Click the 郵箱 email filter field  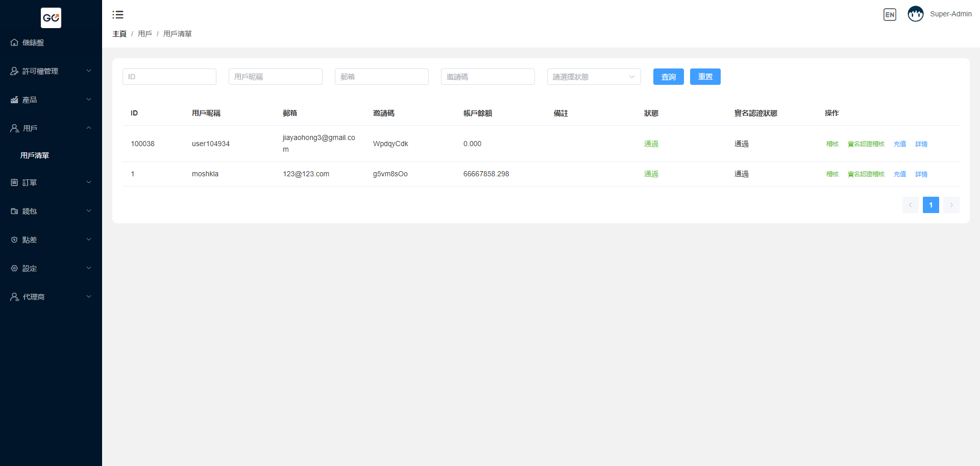click(x=381, y=77)
